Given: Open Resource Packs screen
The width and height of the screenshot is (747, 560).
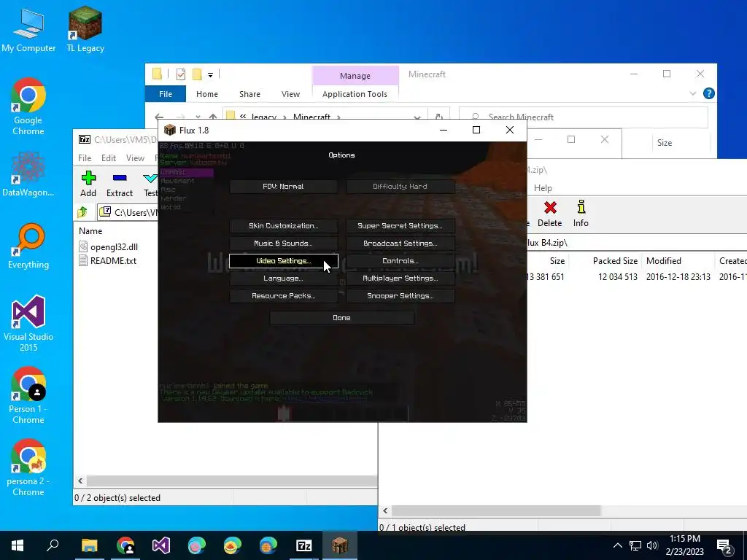Looking at the screenshot, I should (284, 296).
